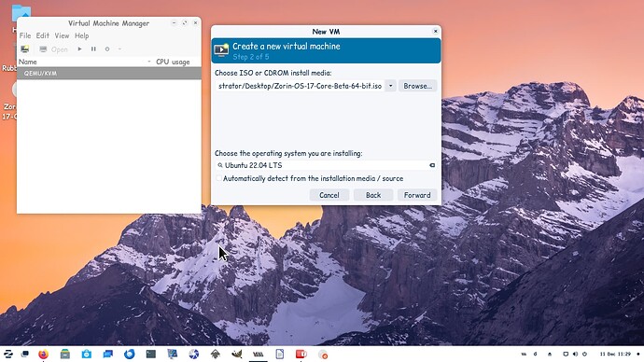Open the File menu in Virtual Machine Manager
This screenshot has width=644, height=362.
(25, 35)
